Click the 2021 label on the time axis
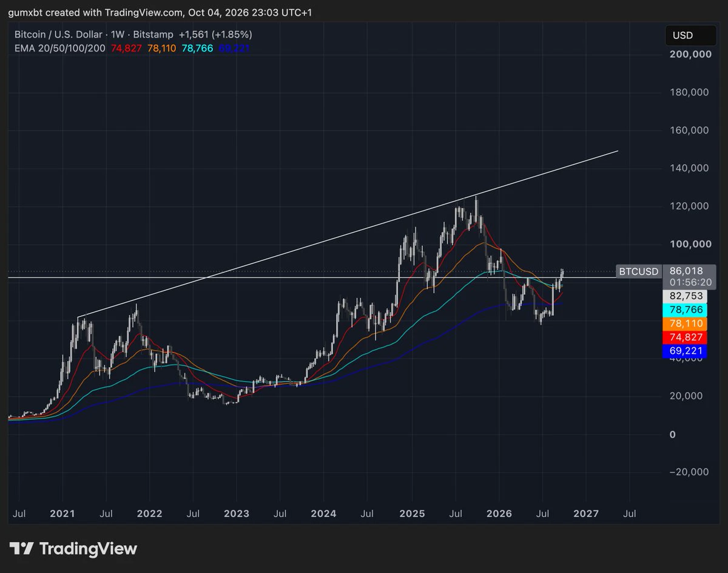The image size is (728, 573). [x=62, y=514]
